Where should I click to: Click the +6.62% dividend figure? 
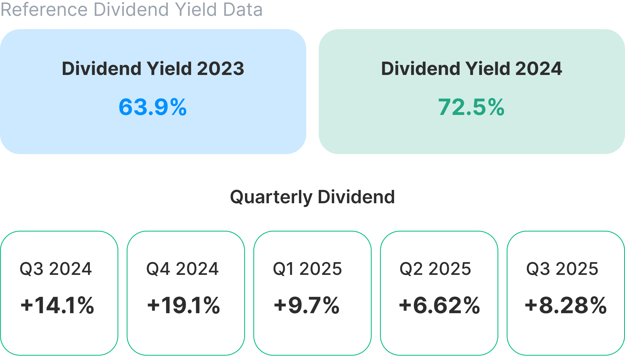pos(439,305)
